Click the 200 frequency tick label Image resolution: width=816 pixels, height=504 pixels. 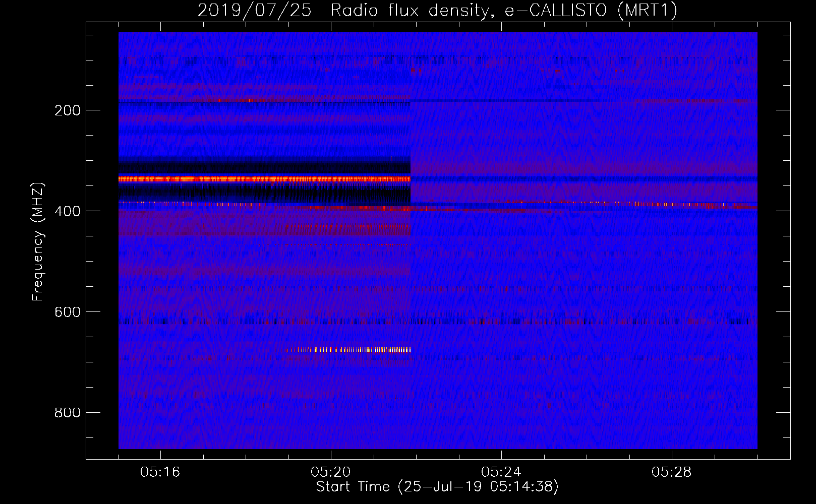pos(68,110)
